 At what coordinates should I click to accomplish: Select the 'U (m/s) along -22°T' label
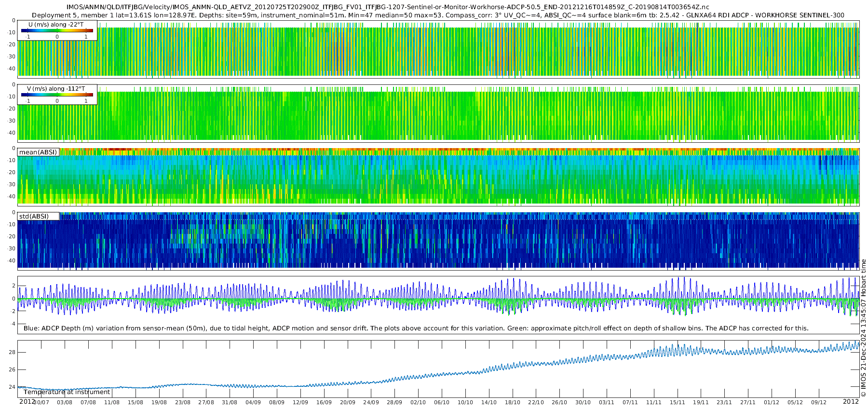click(x=56, y=24)
